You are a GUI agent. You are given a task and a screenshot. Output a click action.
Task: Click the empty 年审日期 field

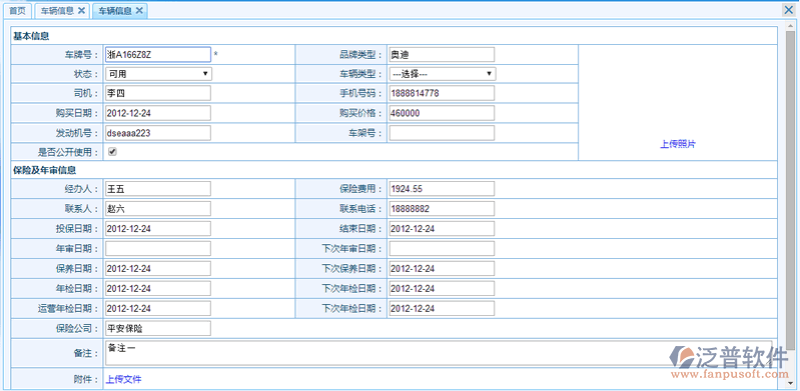[158, 249]
